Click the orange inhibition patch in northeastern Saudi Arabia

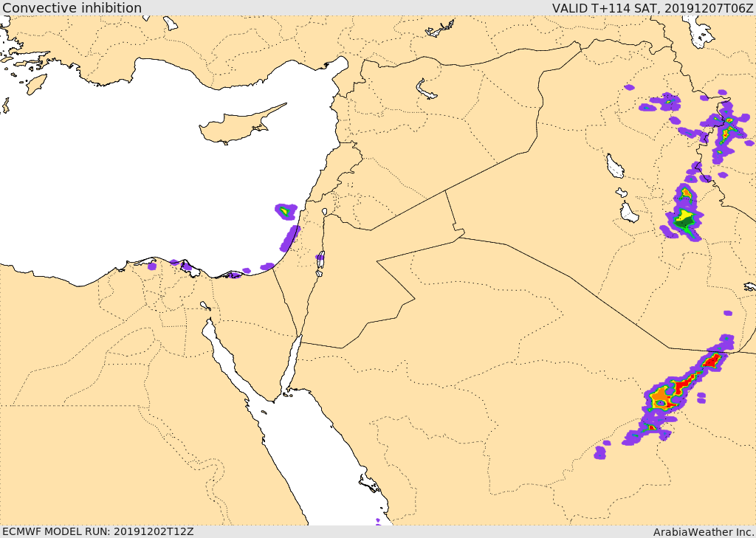coord(659,399)
